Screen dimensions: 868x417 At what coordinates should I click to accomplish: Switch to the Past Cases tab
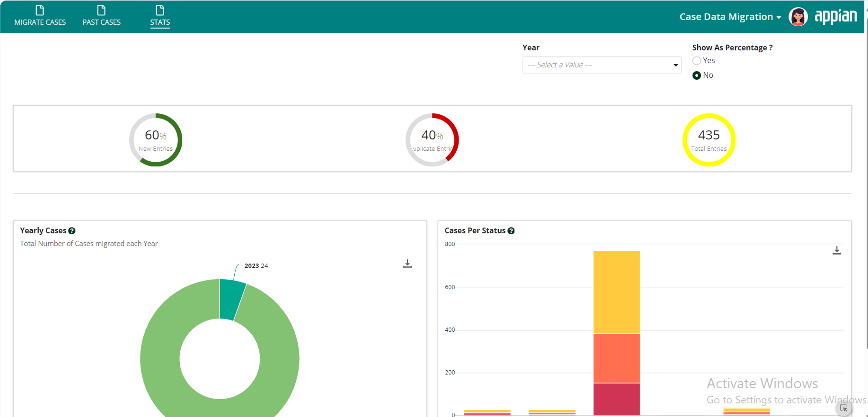click(x=101, y=16)
